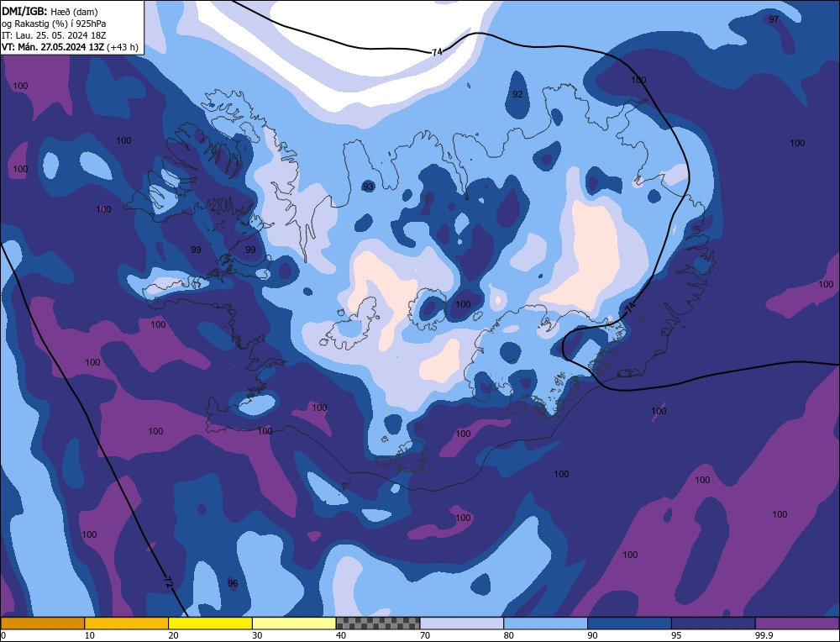
Task: Click the dark indigo 95–99.9 legend swatch
Action: click(713, 623)
